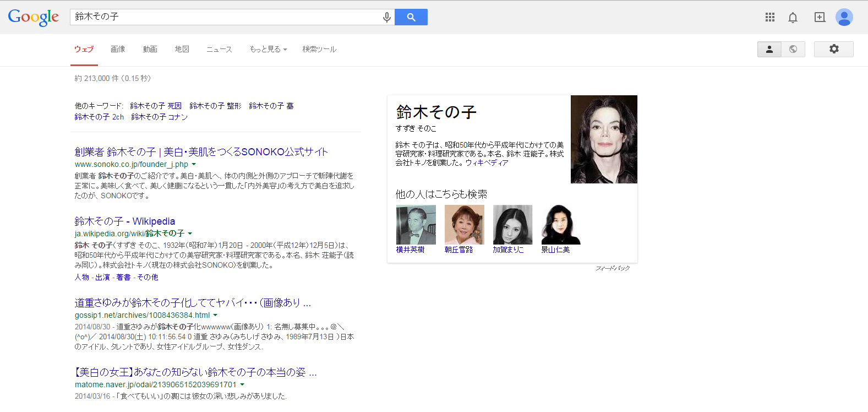The height and width of the screenshot is (412, 868).
Task: Expand the arrow beside ja.wikipedia.org URL
Action: pyautogui.click(x=190, y=234)
